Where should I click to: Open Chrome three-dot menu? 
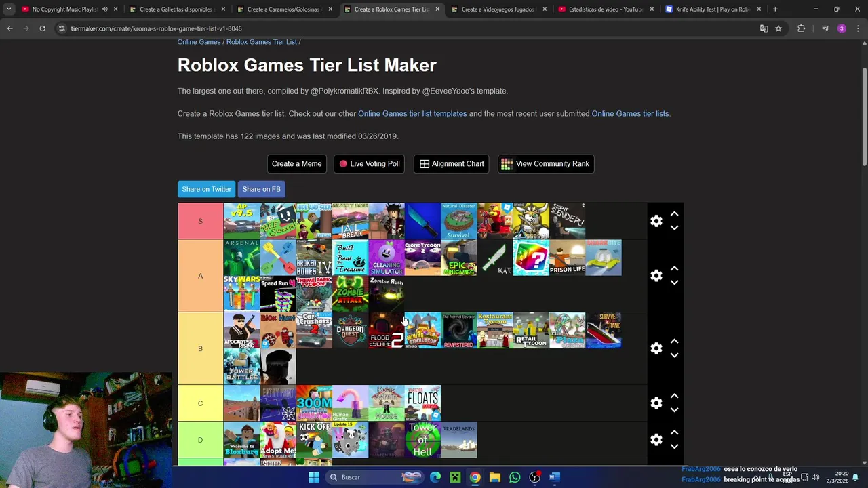pyautogui.click(x=858, y=28)
